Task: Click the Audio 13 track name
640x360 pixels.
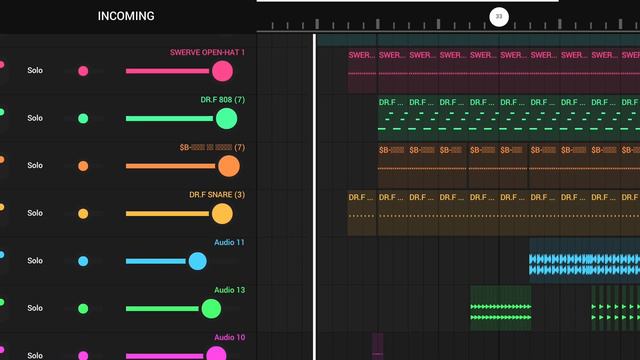Action: [x=230, y=290]
